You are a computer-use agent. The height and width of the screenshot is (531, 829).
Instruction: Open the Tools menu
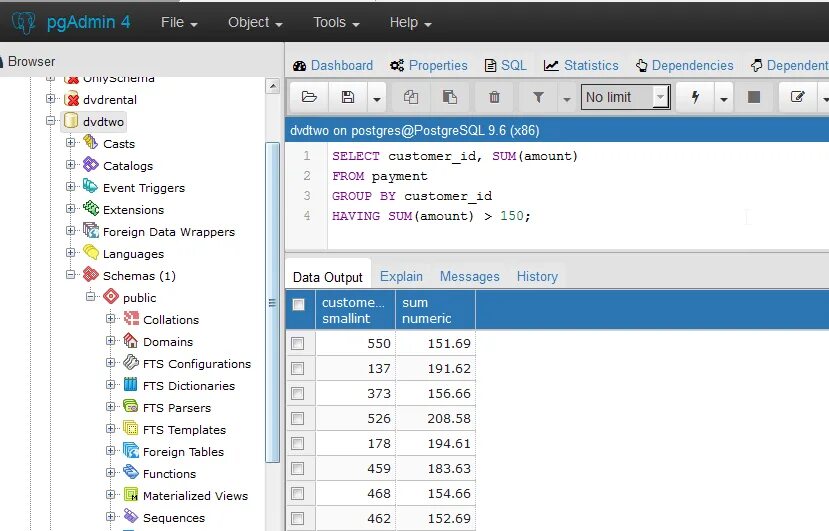click(336, 22)
